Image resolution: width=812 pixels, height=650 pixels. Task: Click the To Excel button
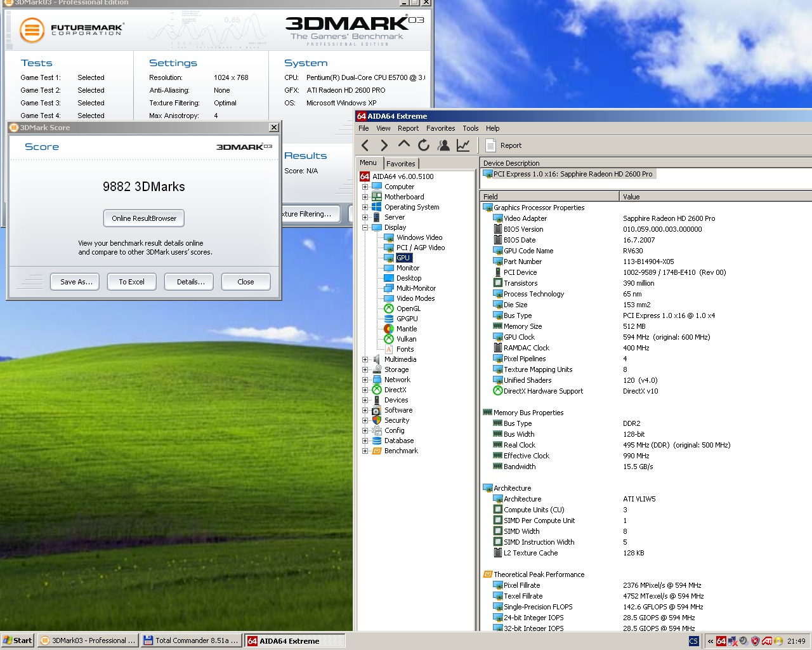point(131,282)
